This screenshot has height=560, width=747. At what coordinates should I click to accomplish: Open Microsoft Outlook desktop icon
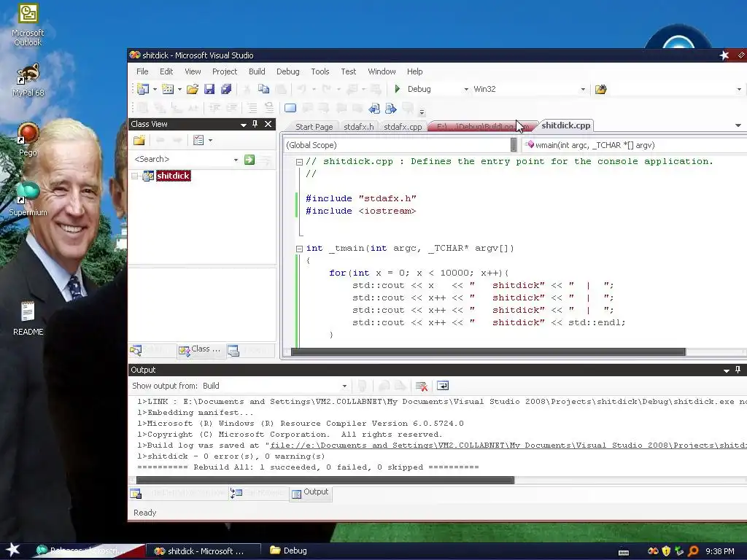pyautogui.click(x=28, y=25)
